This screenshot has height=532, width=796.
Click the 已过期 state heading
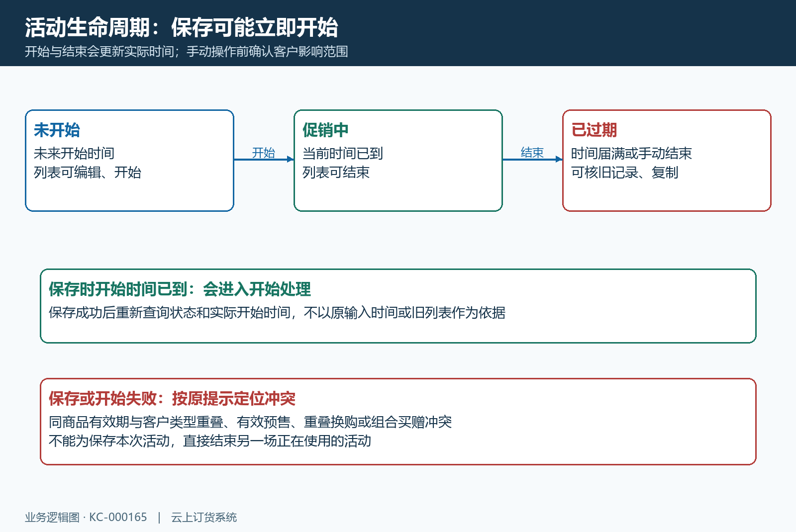(594, 130)
